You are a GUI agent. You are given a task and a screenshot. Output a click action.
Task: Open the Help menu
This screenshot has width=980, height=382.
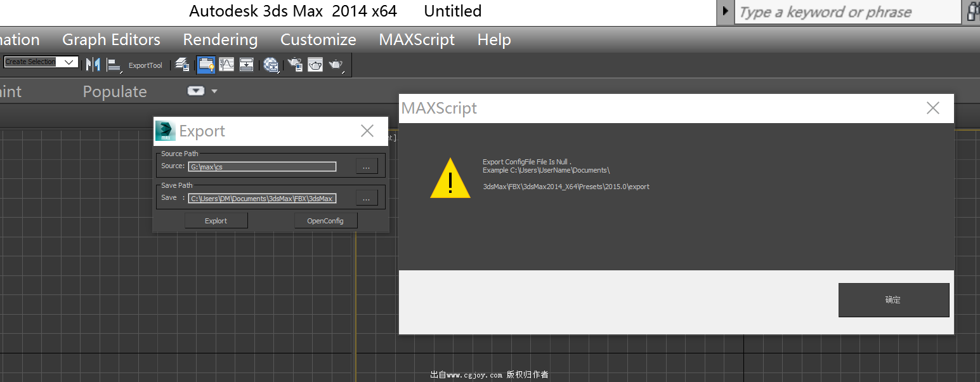[494, 39]
